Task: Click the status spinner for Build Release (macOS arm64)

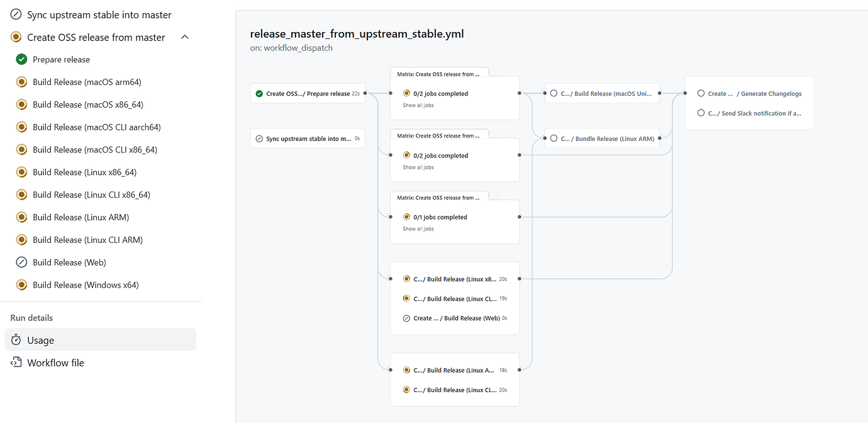Action: pos(21,82)
